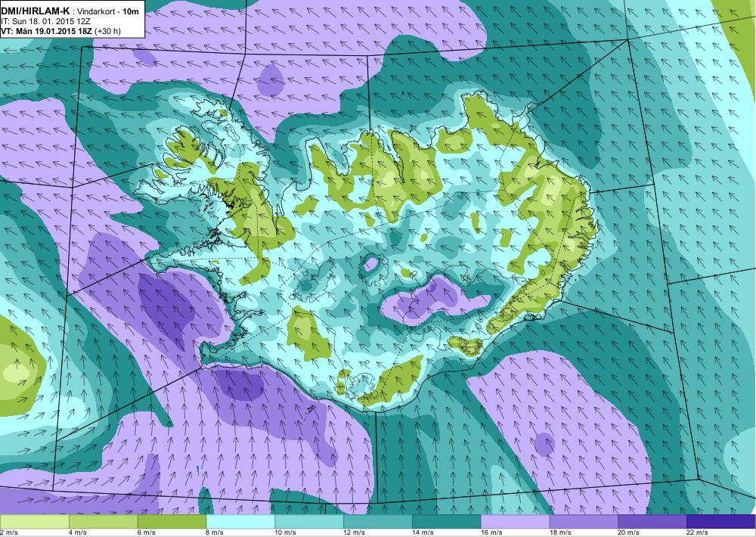This screenshot has width=756, height=537.
Task: Click the "16 m/s" legend label
Action: [492, 532]
